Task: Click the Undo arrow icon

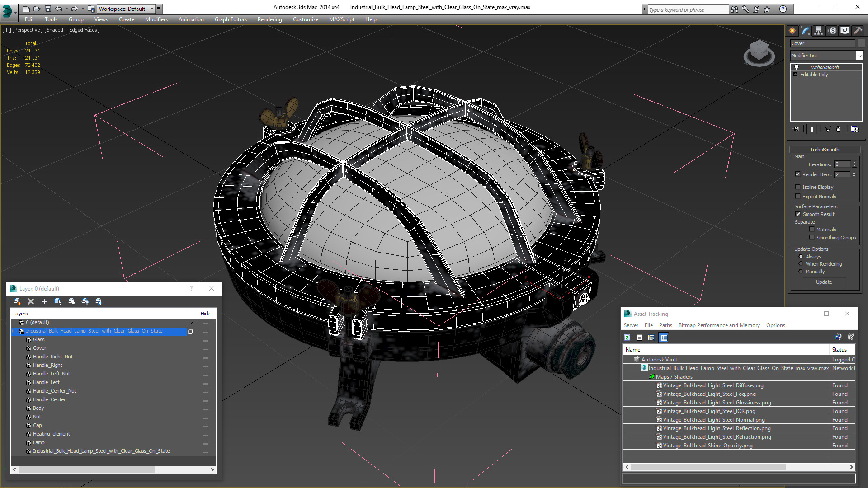Action: (58, 9)
